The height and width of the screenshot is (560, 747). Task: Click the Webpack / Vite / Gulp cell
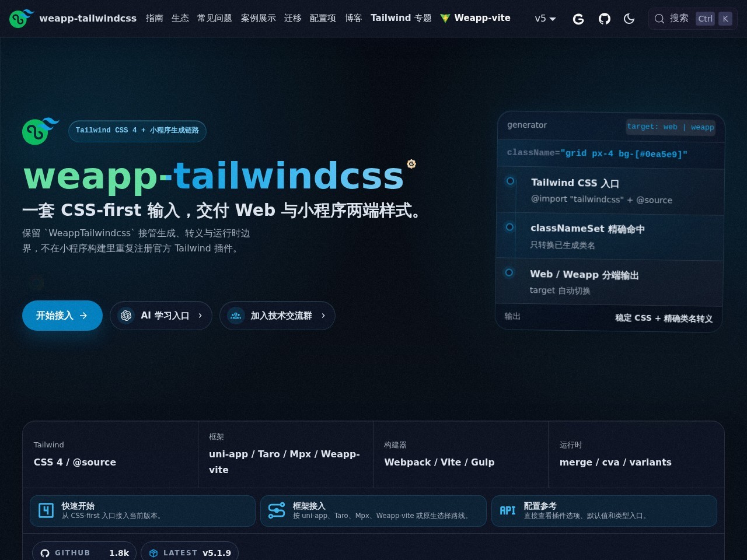pyautogui.click(x=460, y=454)
